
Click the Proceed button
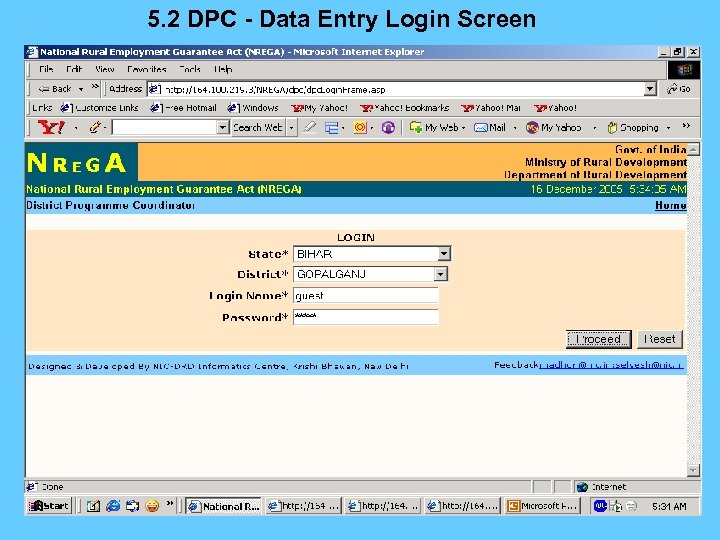point(598,339)
